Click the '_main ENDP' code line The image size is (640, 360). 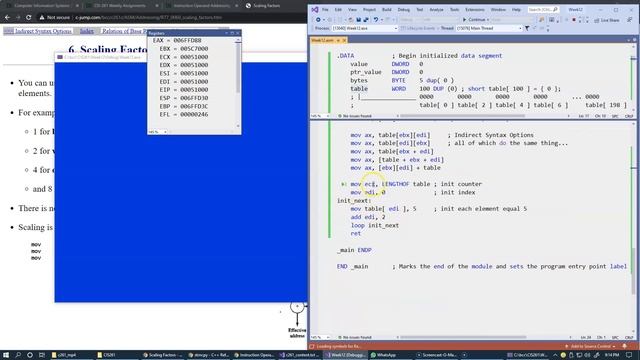point(354,250)
